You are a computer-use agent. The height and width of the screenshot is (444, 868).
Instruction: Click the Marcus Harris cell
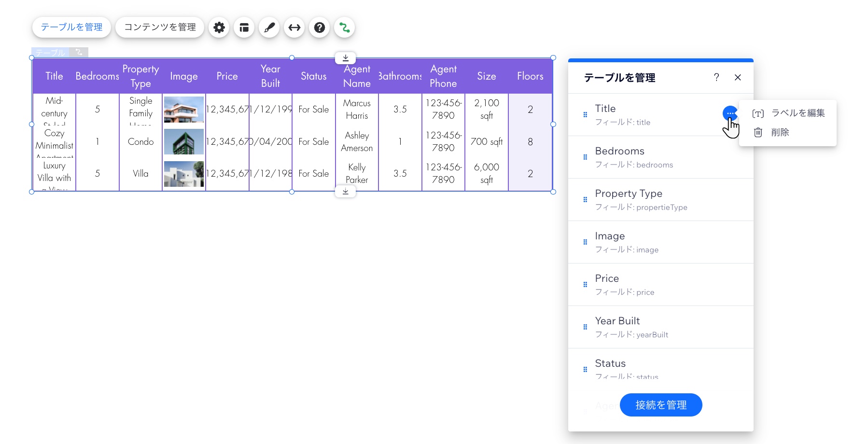[357, 110]
